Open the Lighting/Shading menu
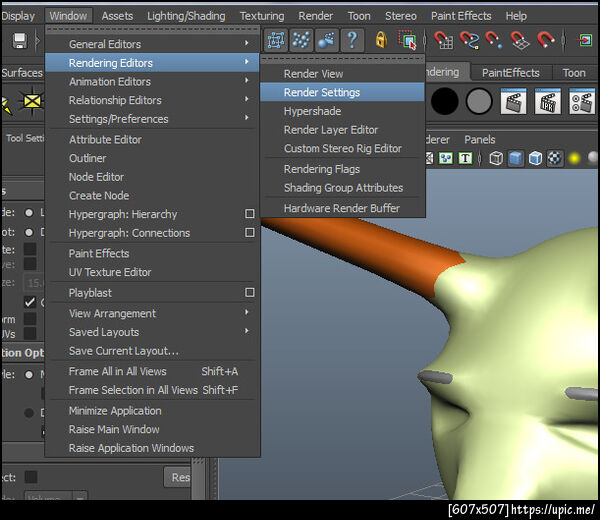This screenshot has width=600, height=520. pos(186,16)
